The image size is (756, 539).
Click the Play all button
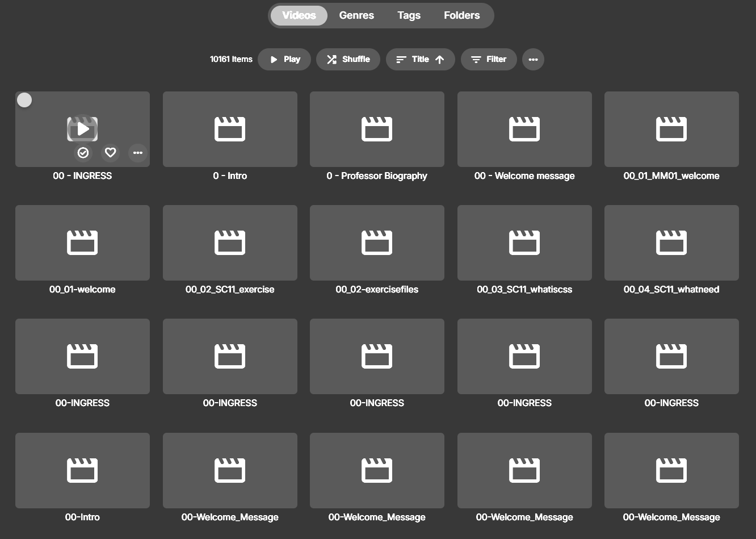[x=284, y=59]
